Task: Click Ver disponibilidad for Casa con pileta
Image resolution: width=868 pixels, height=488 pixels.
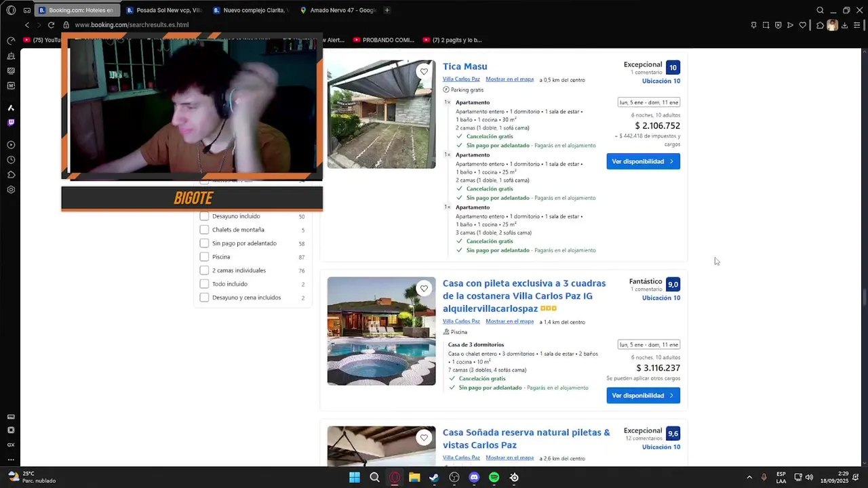Action: click(x=643, y=395)
